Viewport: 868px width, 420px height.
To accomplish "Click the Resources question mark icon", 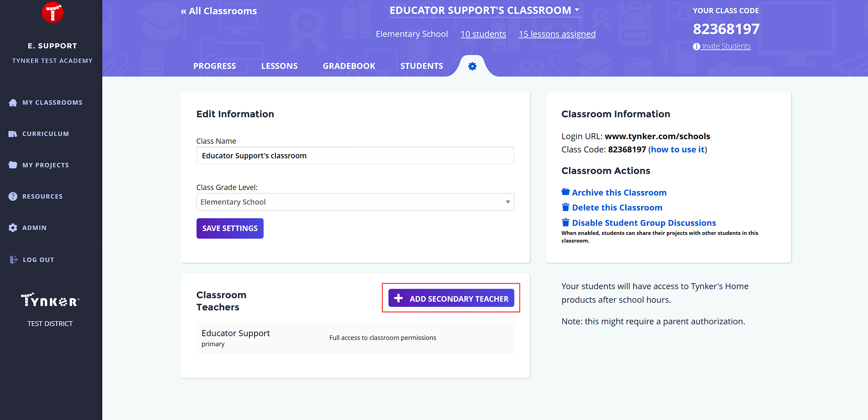I will tap(13, 196).
